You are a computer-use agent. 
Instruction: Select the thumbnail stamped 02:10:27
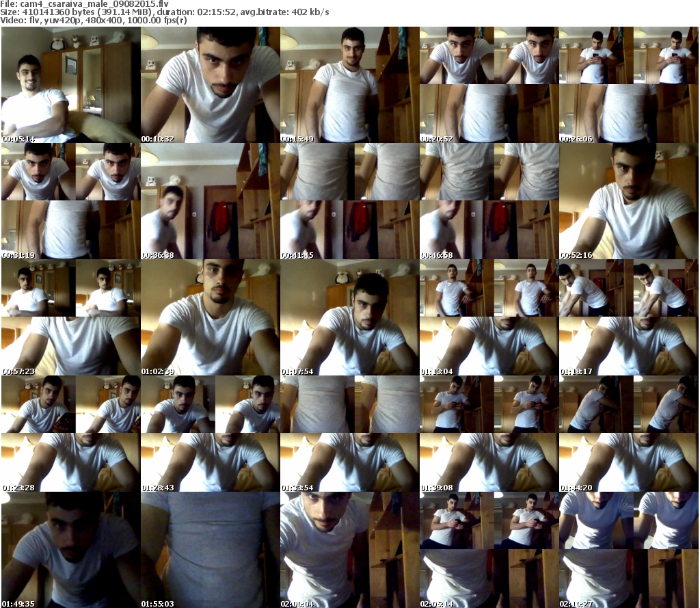pos(629,549)
